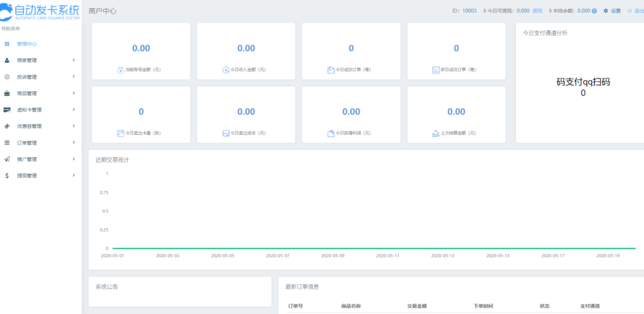Expand the 商家管理 submenu chevron

point(74,60)
